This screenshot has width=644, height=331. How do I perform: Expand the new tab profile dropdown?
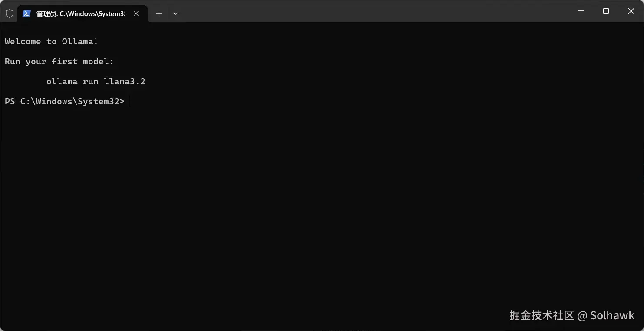click(x=175, y=13)
